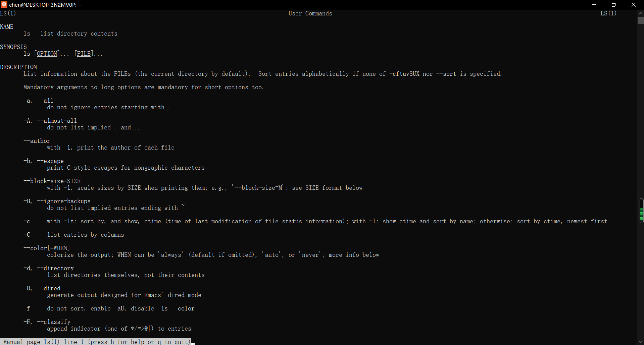Click the underlined OPTION in synopsis
The height and width of the screenshot is (345, 644).
tap(47, 54)
